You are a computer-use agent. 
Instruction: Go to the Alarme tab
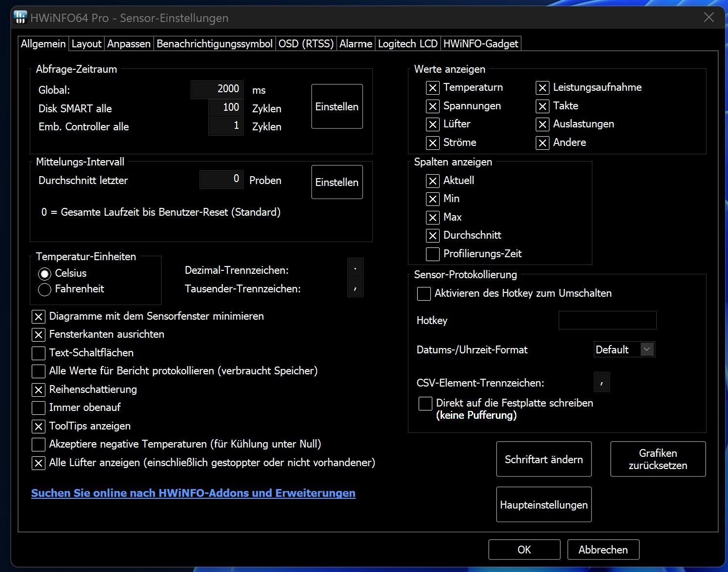(x=356, y=43)
